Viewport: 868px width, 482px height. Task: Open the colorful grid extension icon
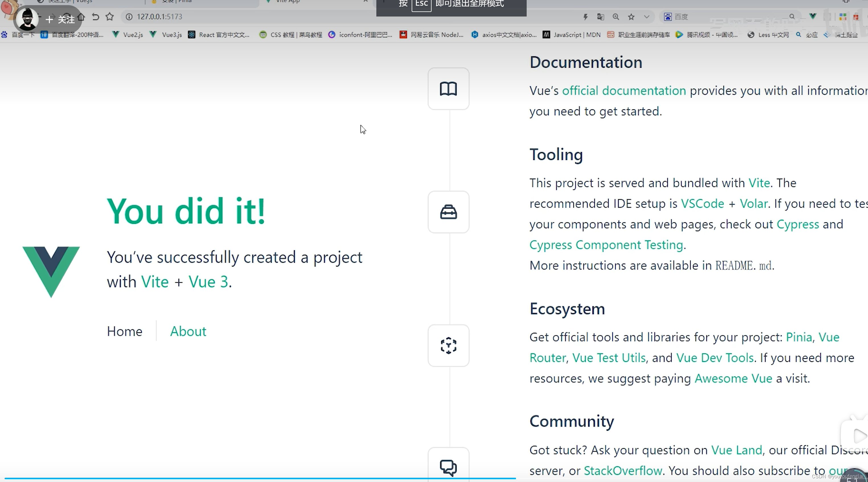[x=843, y=17]
